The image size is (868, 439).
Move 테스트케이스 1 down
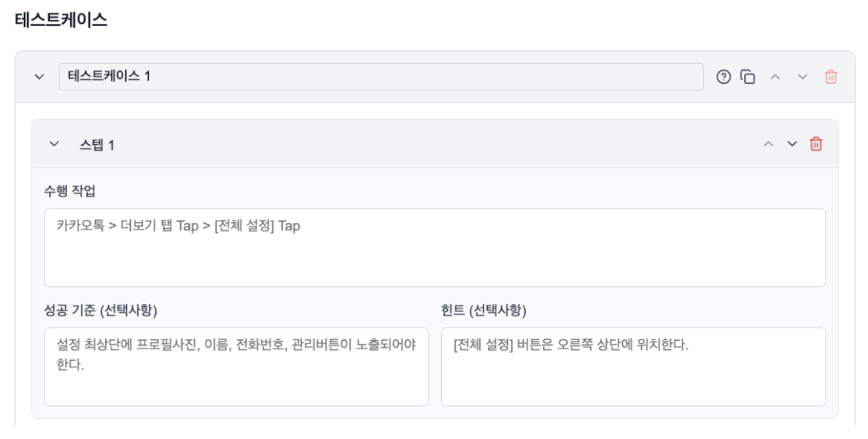click(x=802, y=77)
